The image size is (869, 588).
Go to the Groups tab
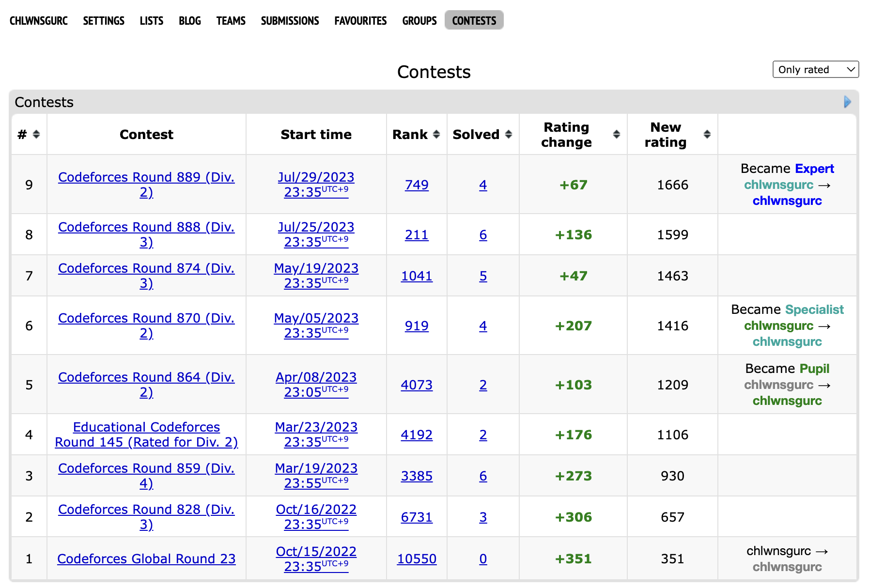tap(419, 20)
